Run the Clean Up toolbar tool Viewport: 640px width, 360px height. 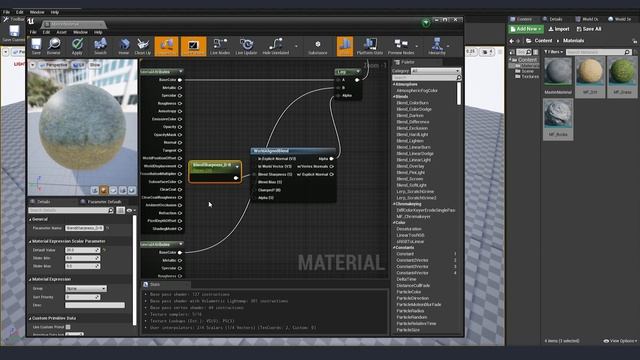[x=142, y=46]
